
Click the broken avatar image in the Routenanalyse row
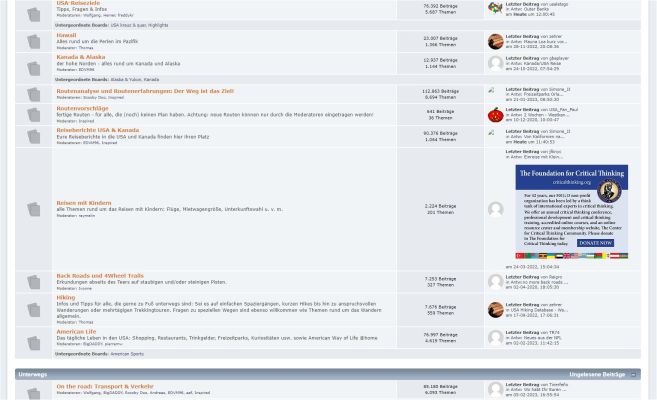click(x=491, y=90)
